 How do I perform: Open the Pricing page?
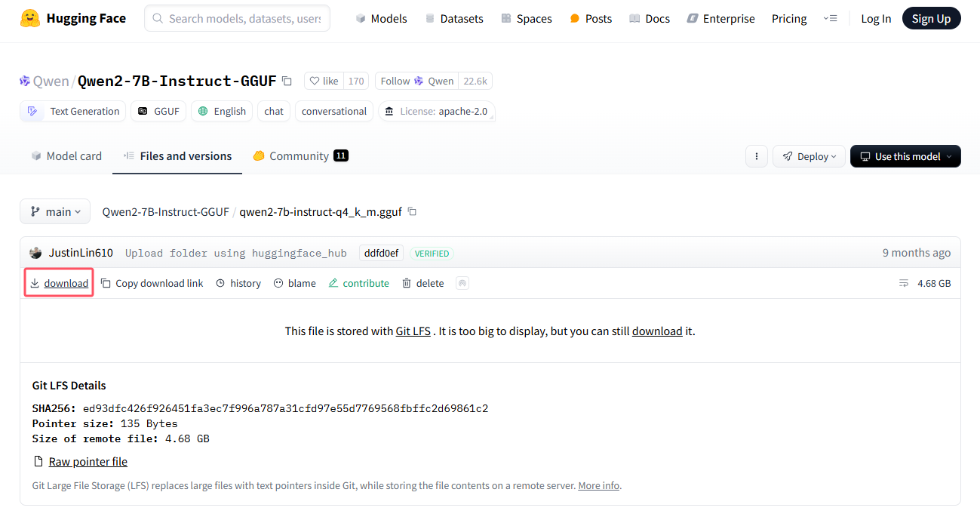point(789,18)
